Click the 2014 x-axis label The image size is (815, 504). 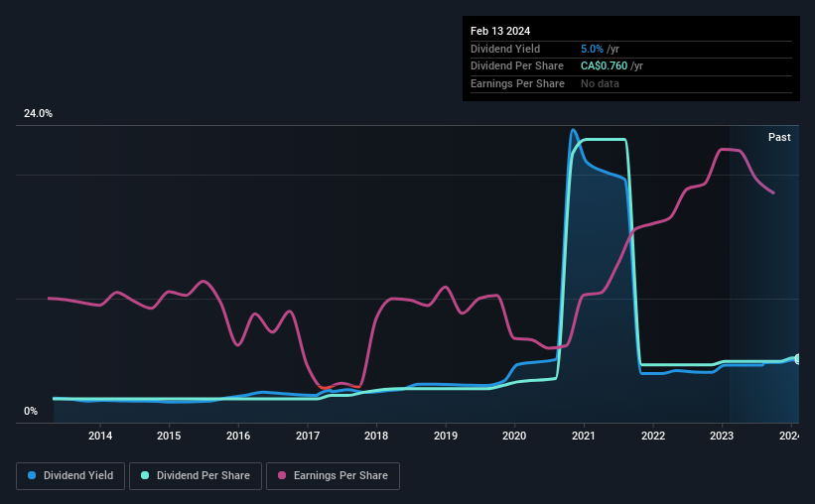pos(100,436)
